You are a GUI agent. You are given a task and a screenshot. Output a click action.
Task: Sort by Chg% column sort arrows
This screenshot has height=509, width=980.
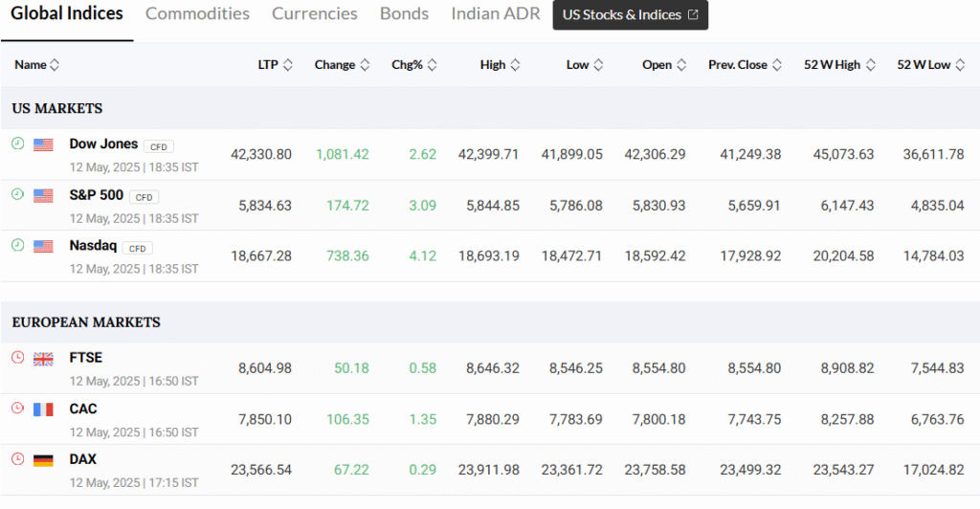click(432, 64)
